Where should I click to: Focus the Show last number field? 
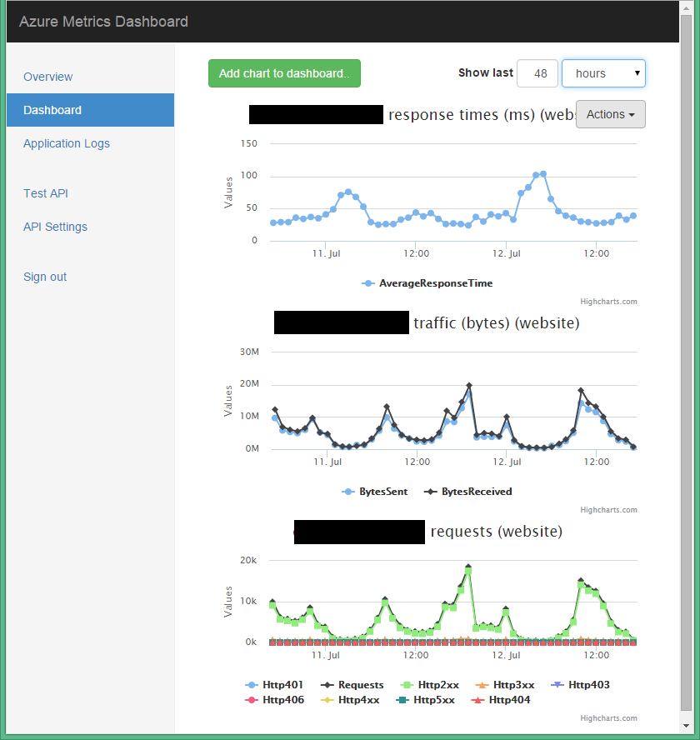(x=537, y=73)
